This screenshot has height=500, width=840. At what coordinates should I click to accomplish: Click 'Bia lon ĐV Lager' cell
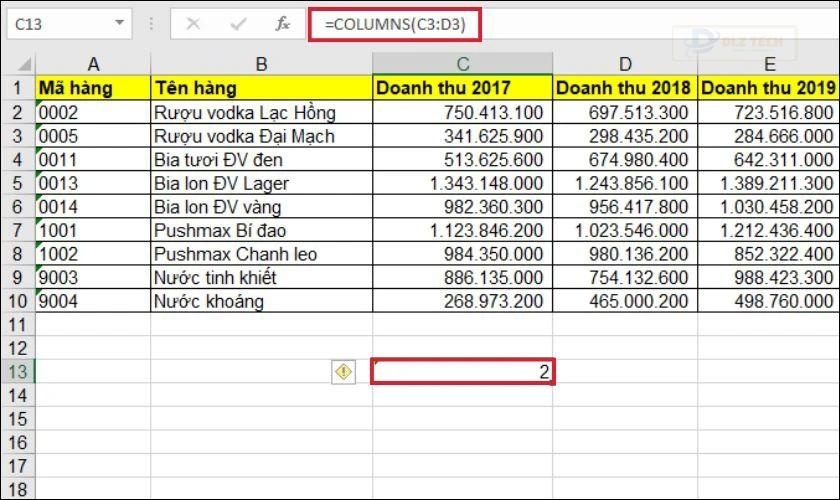point(261,183)
